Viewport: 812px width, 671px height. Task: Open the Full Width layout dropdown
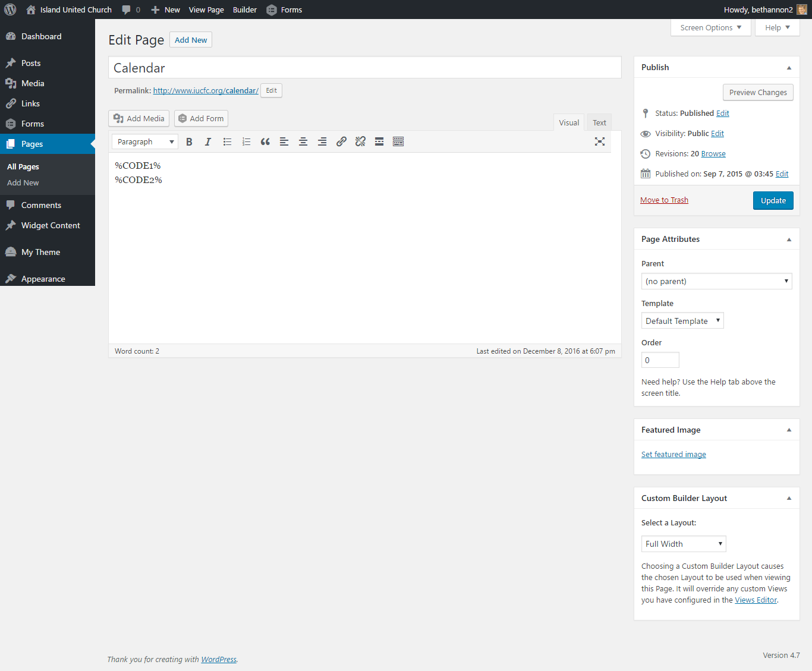click(684, 544)
